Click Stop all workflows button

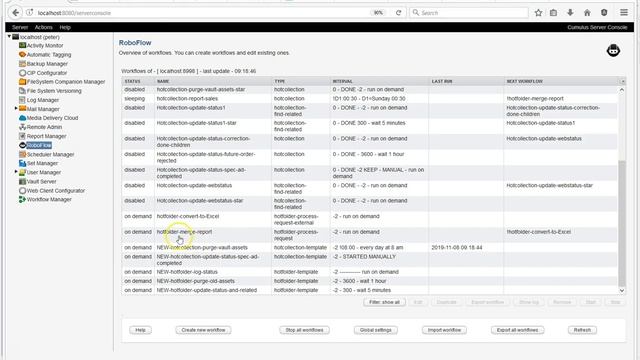pyautogui.click(x=304, y=330)
